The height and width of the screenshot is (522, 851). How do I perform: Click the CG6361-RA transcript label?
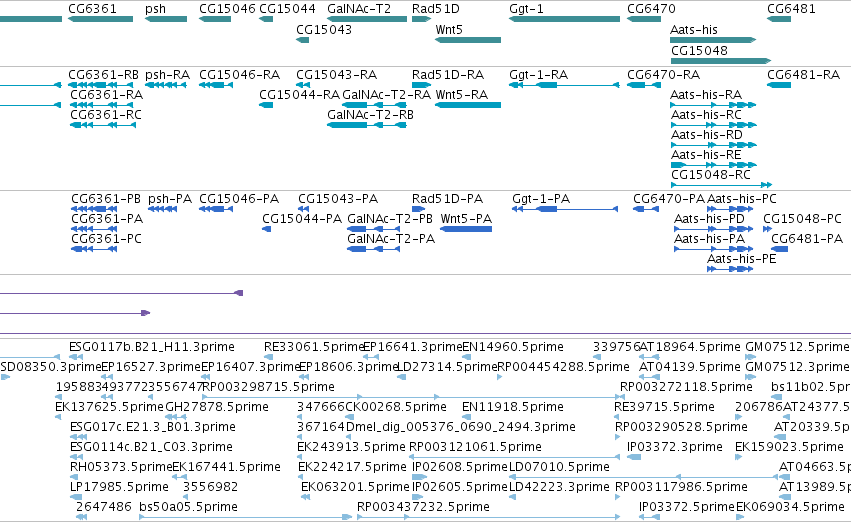tap(106, 94)
